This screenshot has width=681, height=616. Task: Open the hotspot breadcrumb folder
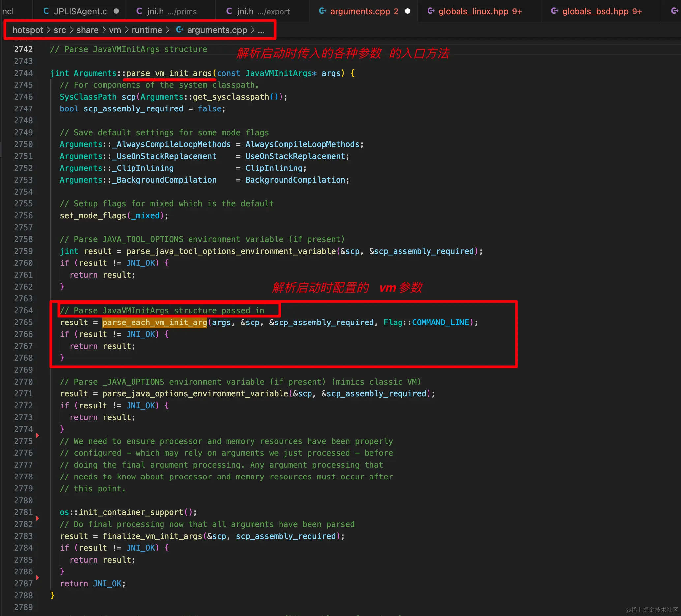pos(28,30)
